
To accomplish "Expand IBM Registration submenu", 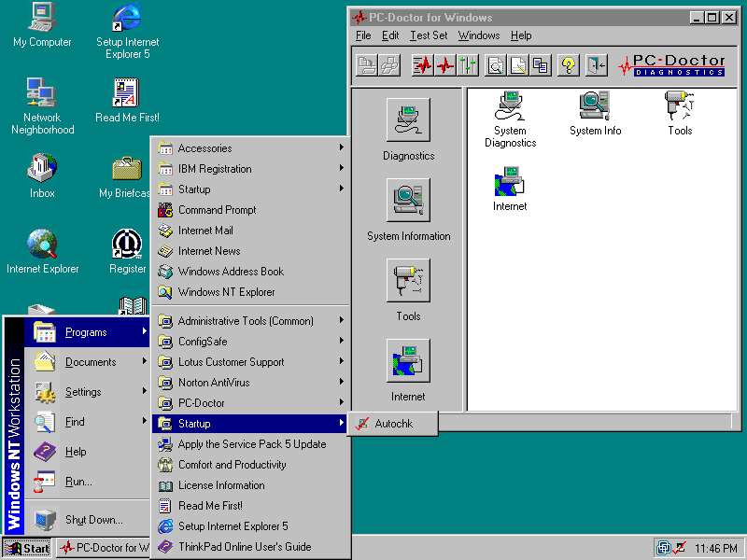I will click(250, 169).
